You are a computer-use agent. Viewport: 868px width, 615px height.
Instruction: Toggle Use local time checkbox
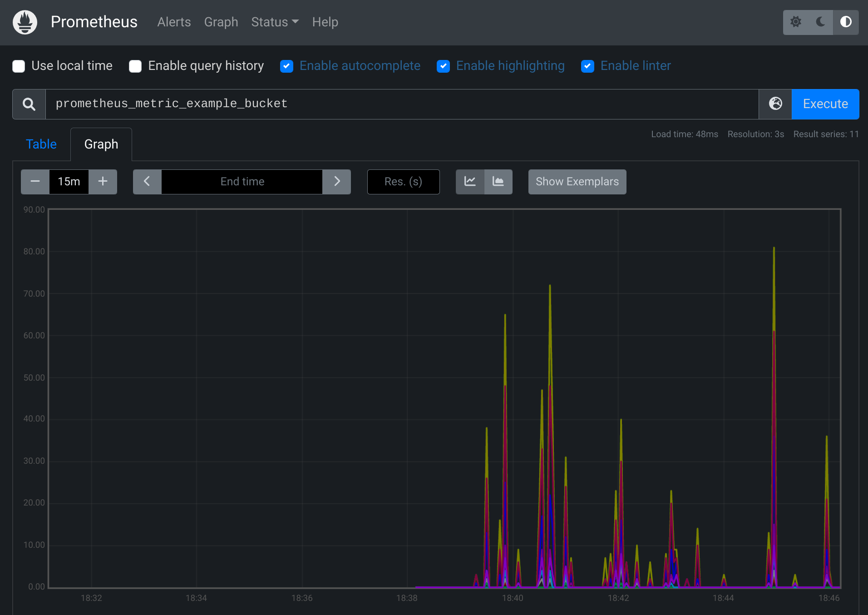[19, 66]
